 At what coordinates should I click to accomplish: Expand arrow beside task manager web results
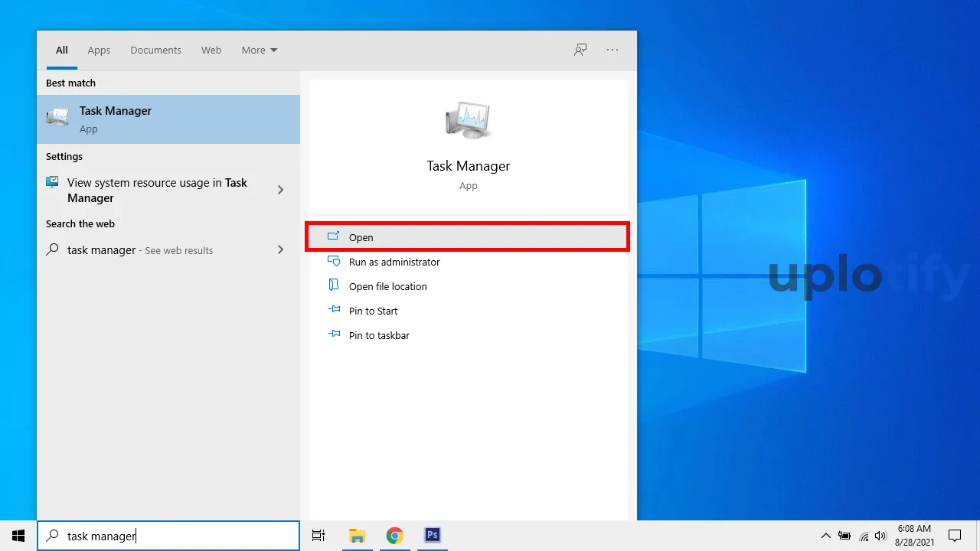coord(280,249)
